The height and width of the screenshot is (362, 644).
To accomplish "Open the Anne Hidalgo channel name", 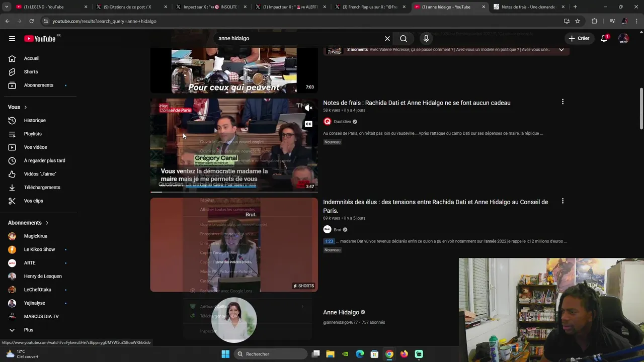I will coord(341,312).
